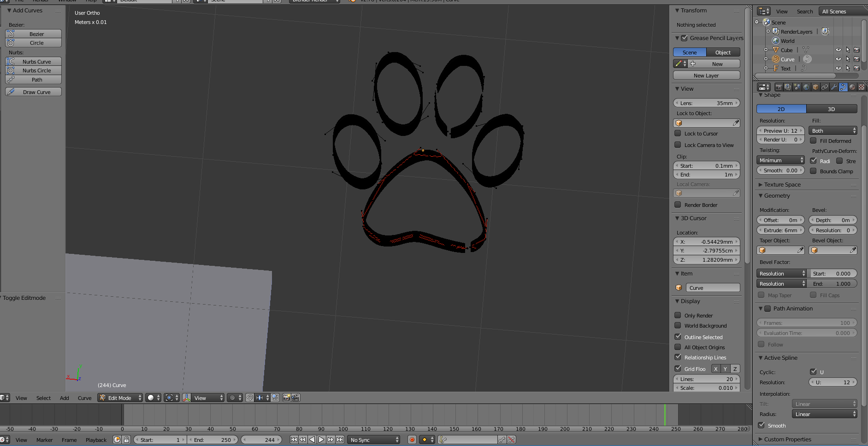
Task: Open the No Sync dropdown
Action: (374, 440)
